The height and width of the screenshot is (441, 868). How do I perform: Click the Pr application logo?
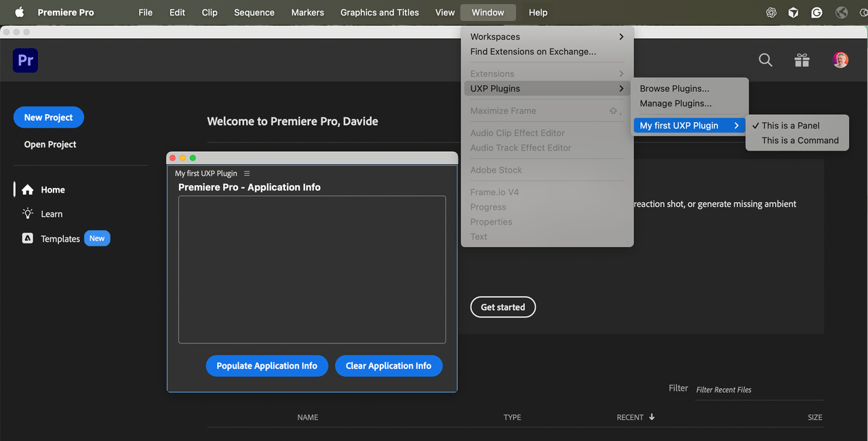tap(24, 60)
